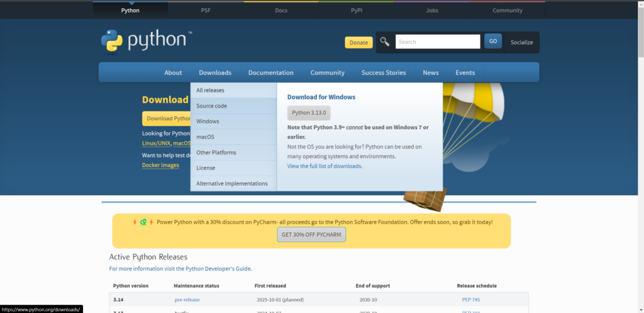Open the PyPI top-bar tab
644x313 pixels.
tap(357, 10)
